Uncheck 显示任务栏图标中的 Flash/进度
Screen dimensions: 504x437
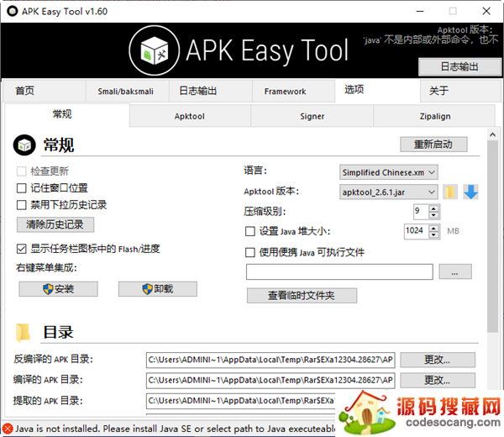tap(22, 249)
